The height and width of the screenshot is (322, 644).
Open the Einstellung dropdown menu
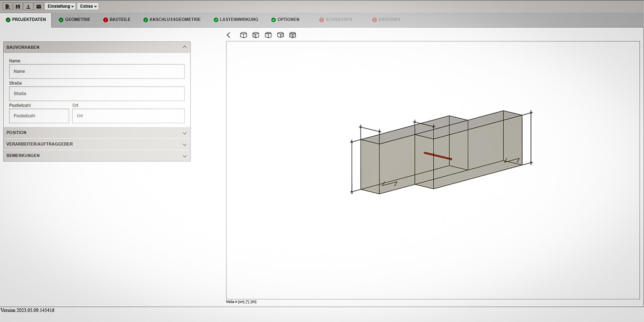point(60,6)
